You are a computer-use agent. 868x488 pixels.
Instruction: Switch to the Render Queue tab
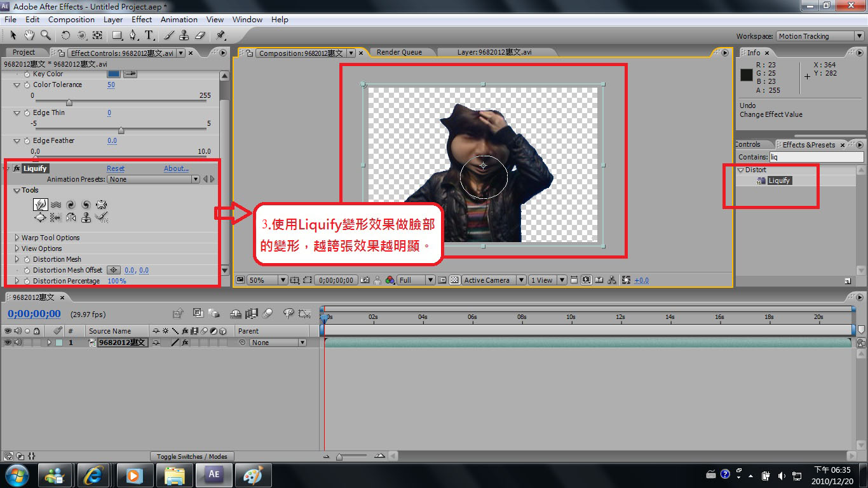(399, 53)
